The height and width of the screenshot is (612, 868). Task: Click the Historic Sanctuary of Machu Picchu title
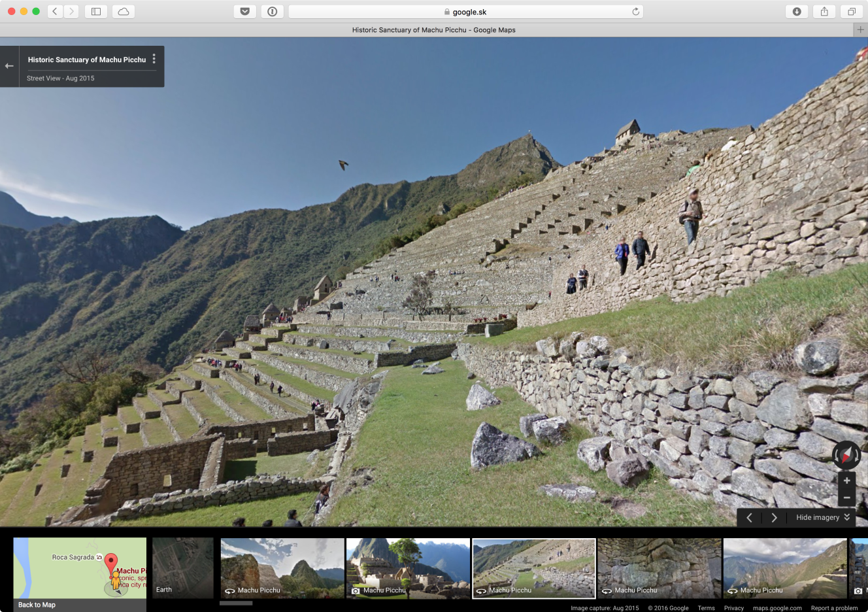point(87,59)
